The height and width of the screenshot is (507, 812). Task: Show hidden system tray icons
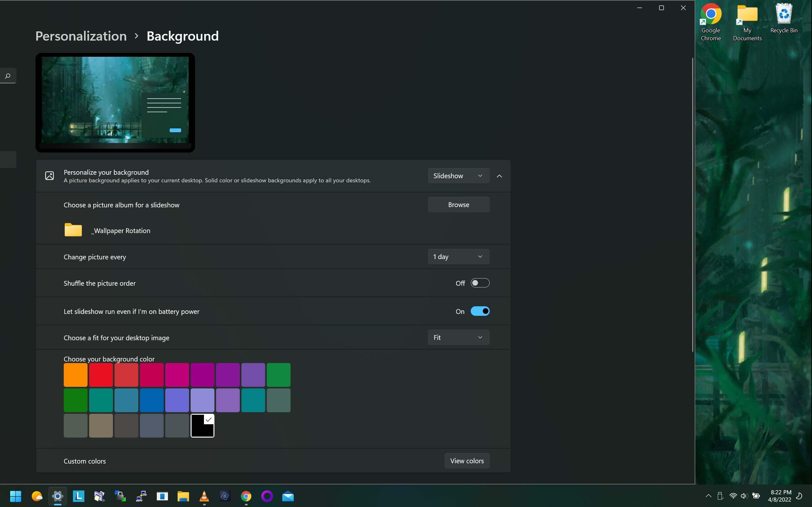coord(708,496)
